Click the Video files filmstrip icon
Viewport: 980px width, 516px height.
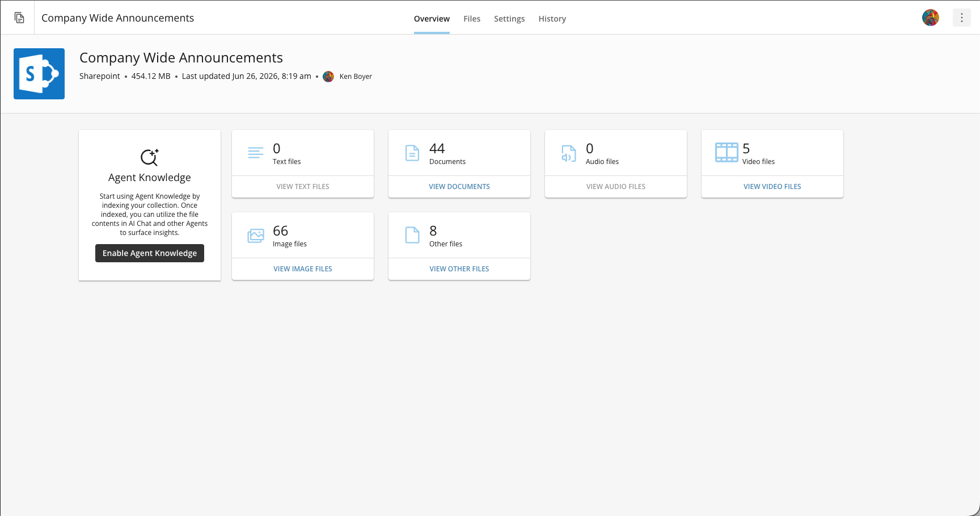click(x=726, y=153)
